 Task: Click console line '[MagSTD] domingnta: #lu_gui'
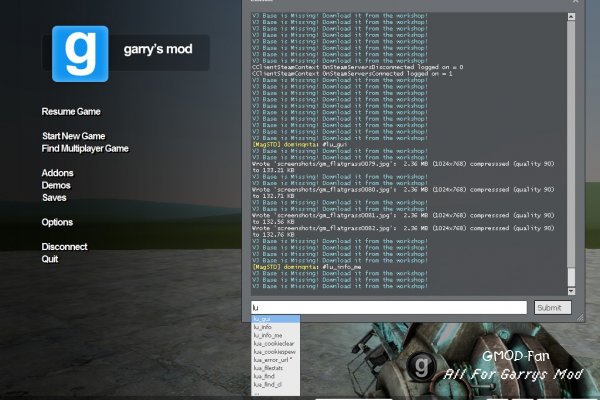(x=299, y=144)
